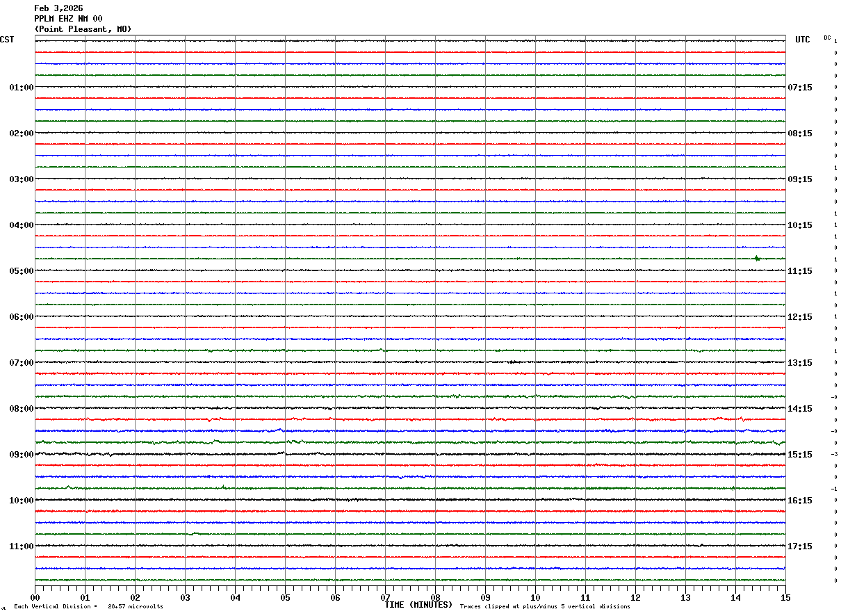Select the 01:00 CST time label
This screenshot has height=616, width=841.
click(21, 88)
